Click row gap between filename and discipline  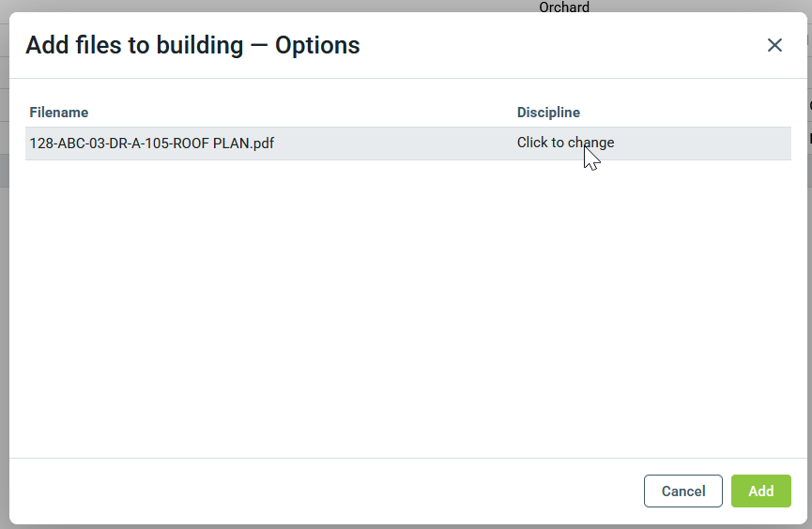[x=394, y=144]
